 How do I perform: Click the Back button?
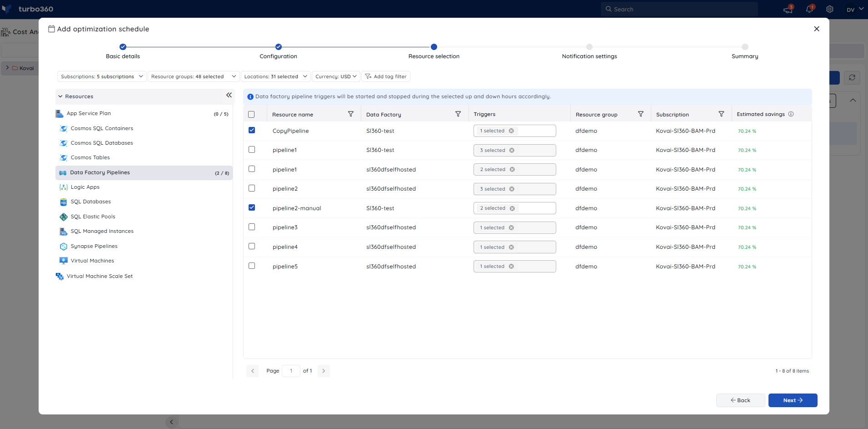point(741,400)
